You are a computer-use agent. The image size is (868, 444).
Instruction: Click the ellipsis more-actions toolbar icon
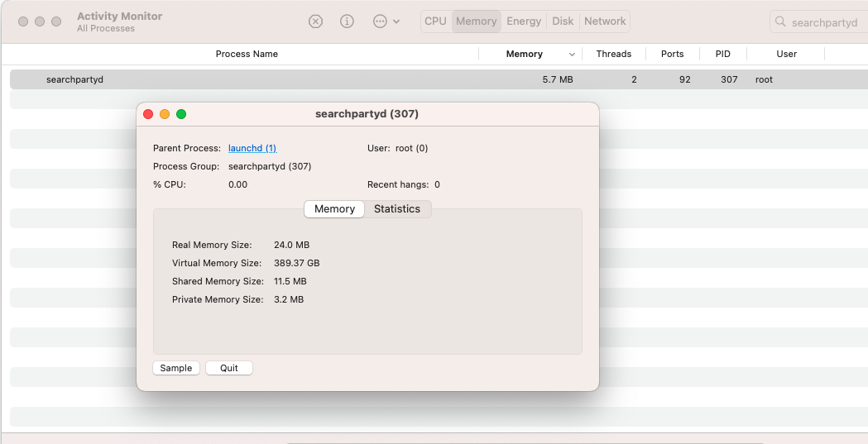pos(380,21)
